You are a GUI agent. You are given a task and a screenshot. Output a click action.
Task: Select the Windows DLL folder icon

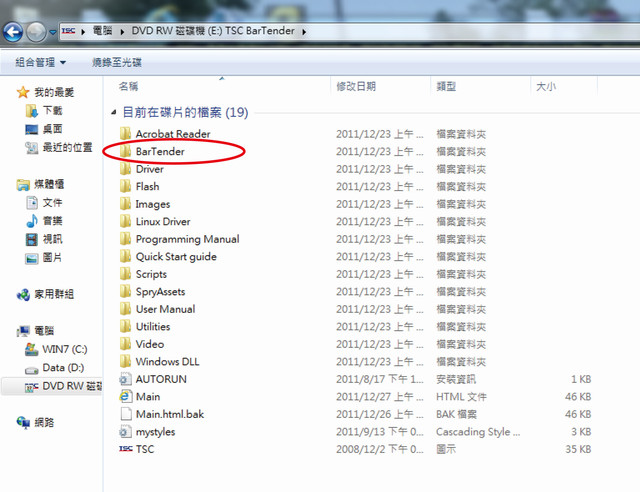pos(125,361)
